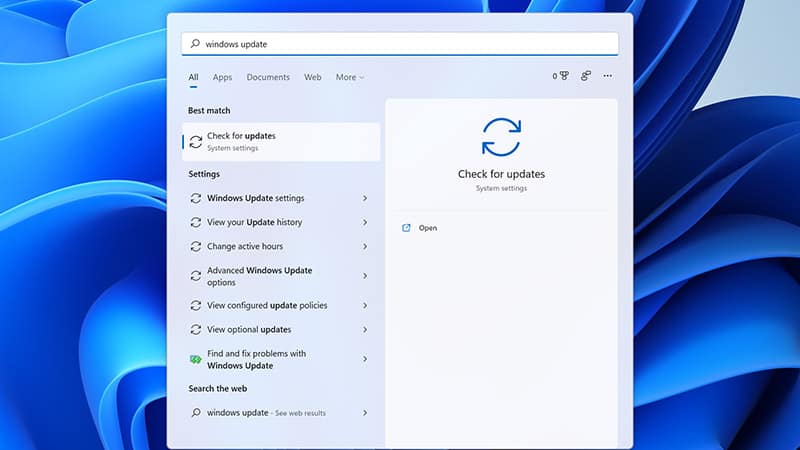
Task: Click the sync icon next to Change active hours
Action: pyautogui.click(x=195, y=246)
